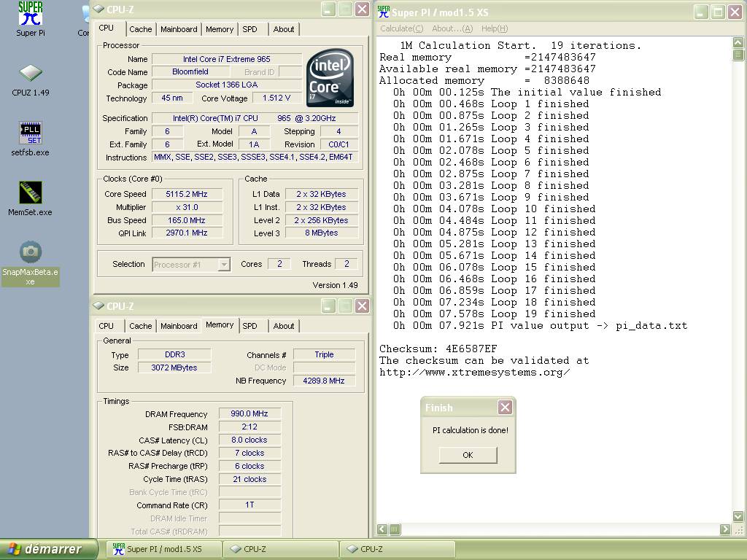Minimize the Super PI window
Screen dimensions: 747x560
[700, 12]
